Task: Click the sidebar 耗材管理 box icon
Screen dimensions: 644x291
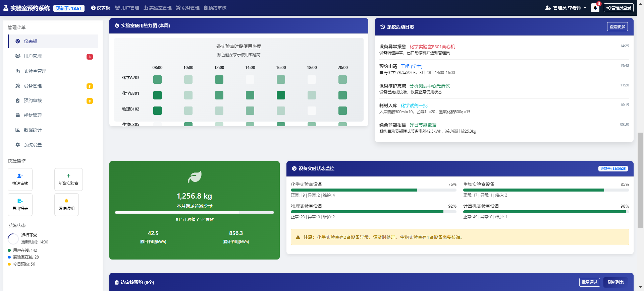Action: tap(18, 115)
